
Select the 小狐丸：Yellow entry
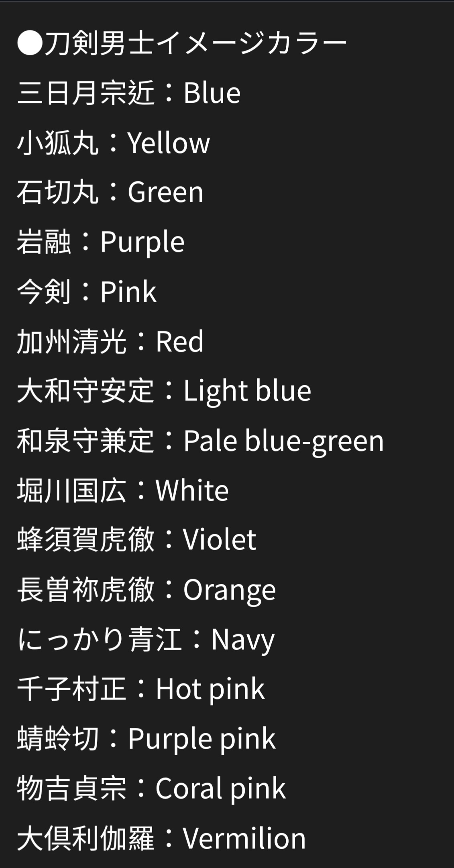tap(114, 143)
